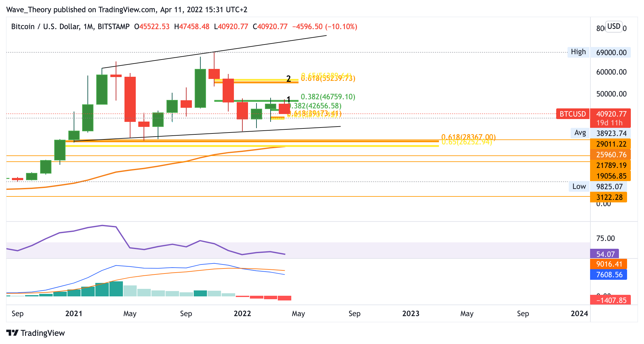Click the 0.618(28367.00) Fibonacci label
The height and width of the screenshot is (344, 644).
[x=468, y=137]
